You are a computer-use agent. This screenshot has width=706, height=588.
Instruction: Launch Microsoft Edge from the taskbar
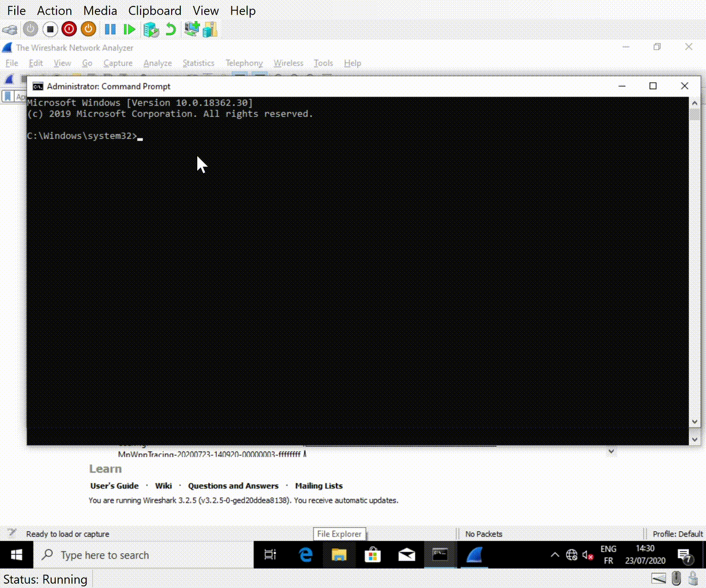click(306, 555)
